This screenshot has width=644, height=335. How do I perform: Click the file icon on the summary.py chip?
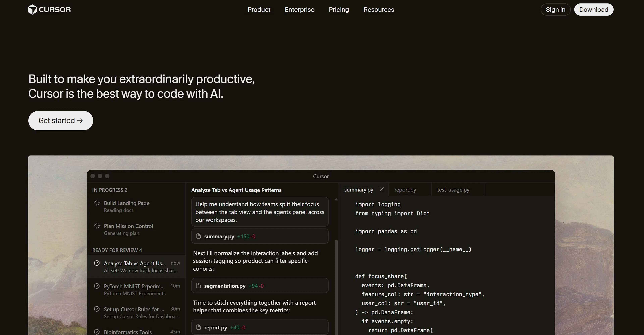[199, 236]
